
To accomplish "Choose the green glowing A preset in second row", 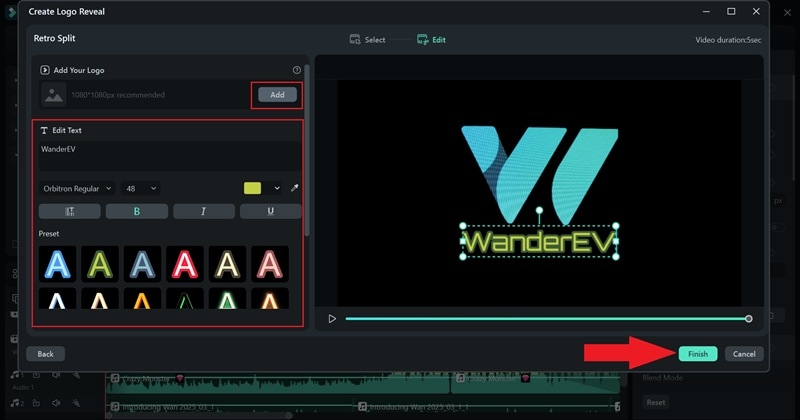I will 227,299.
